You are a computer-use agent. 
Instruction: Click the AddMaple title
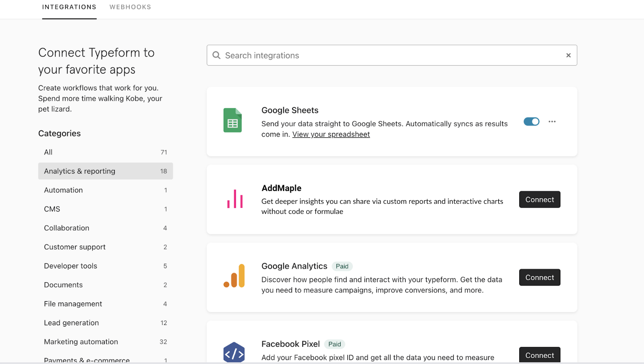(281, 188)
